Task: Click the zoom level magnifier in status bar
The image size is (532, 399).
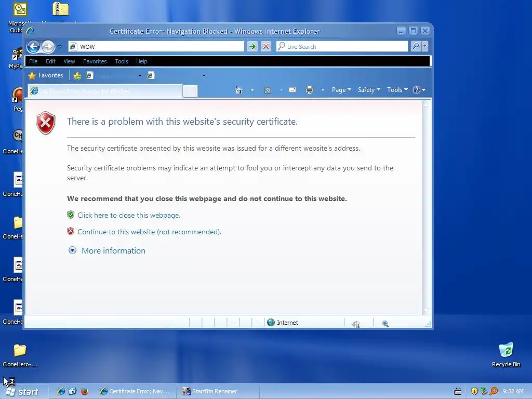Action: click(x=385, y=324)
